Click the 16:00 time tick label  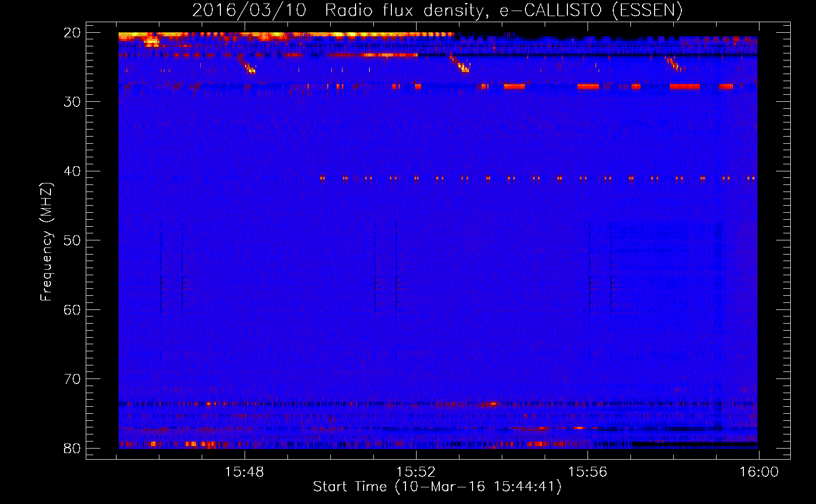pos(759,472)
